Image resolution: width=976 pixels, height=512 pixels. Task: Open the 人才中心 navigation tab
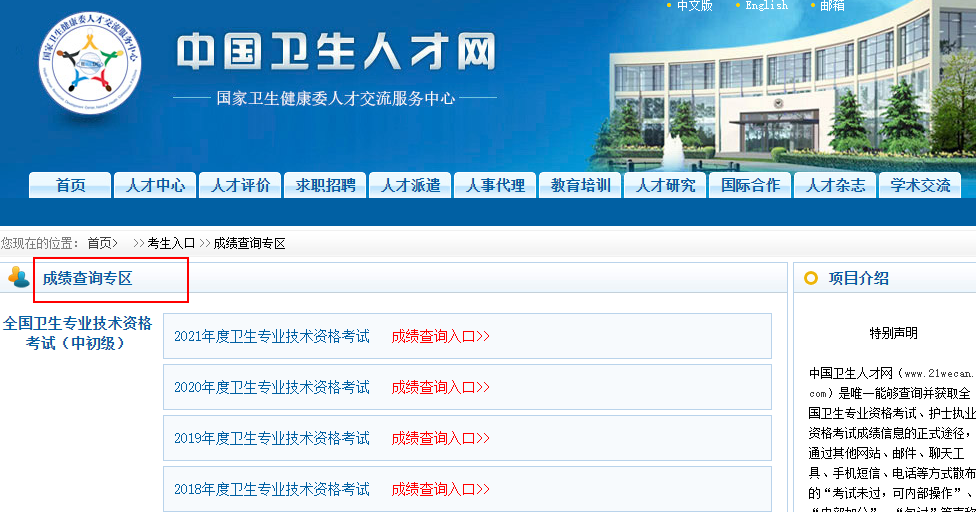[155, 186]
